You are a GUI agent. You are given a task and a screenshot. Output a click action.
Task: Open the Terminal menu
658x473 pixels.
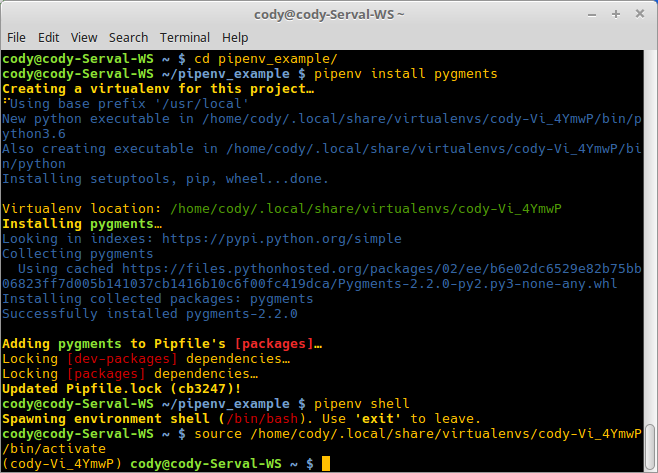(x=185, y=38)
